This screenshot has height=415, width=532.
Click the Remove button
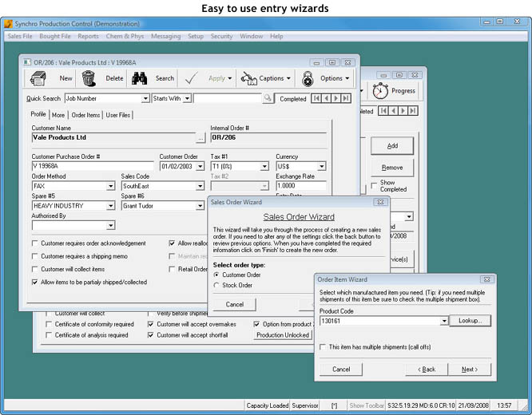pyautogui.click(x=392, y=168)
